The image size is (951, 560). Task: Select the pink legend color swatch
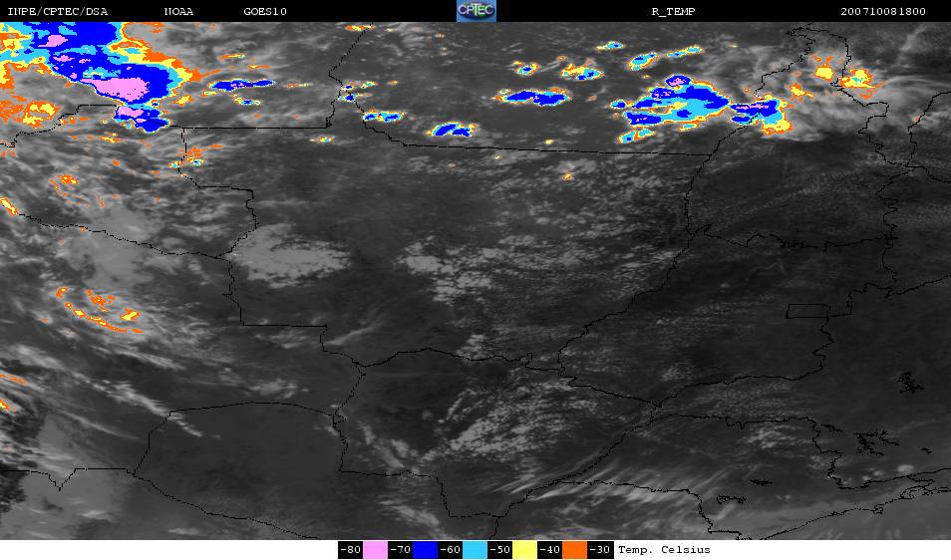pos(376,550)
